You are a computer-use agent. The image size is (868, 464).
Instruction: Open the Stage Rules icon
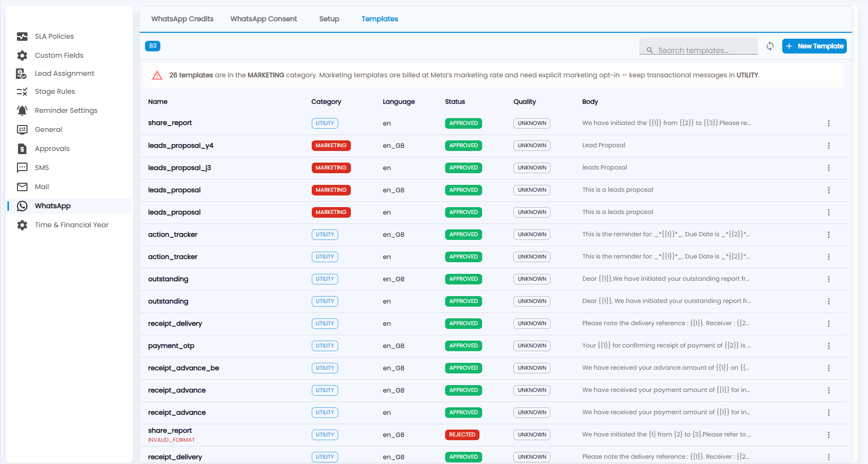(22, 92)
